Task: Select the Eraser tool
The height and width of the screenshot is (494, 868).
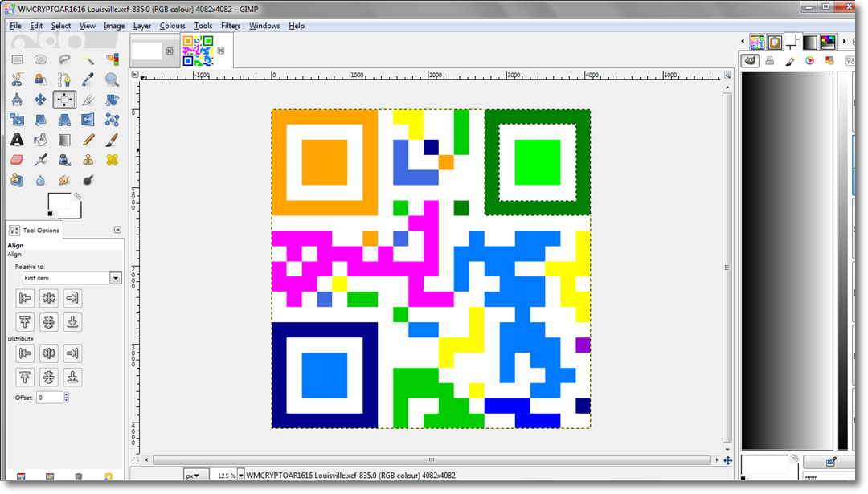Action: 17,160
